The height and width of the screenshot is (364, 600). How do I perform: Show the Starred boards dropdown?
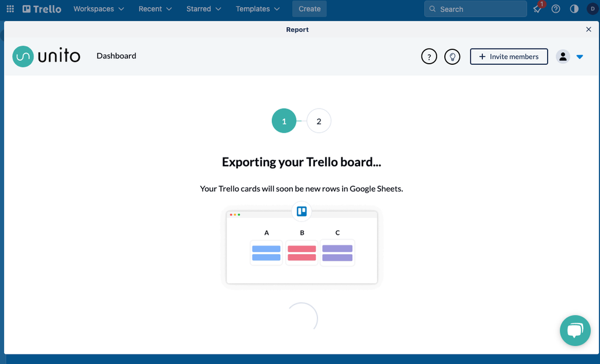[204, 9]
